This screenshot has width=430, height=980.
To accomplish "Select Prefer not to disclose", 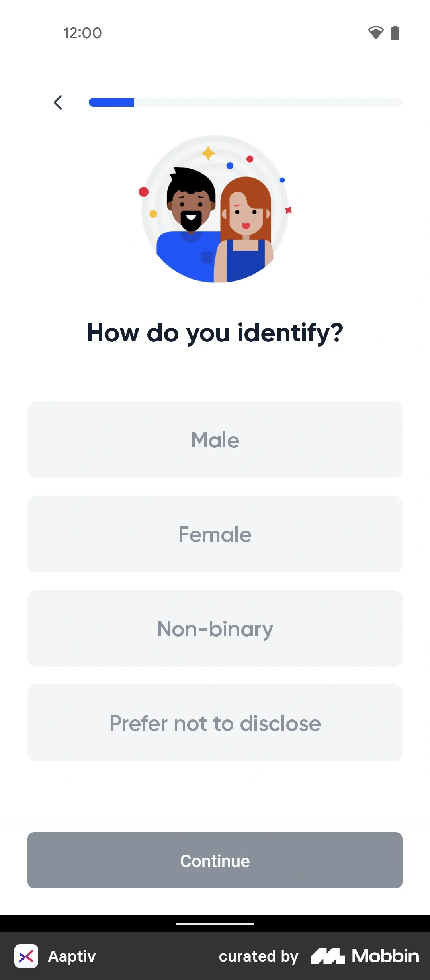I will click(x=215, y=723).
